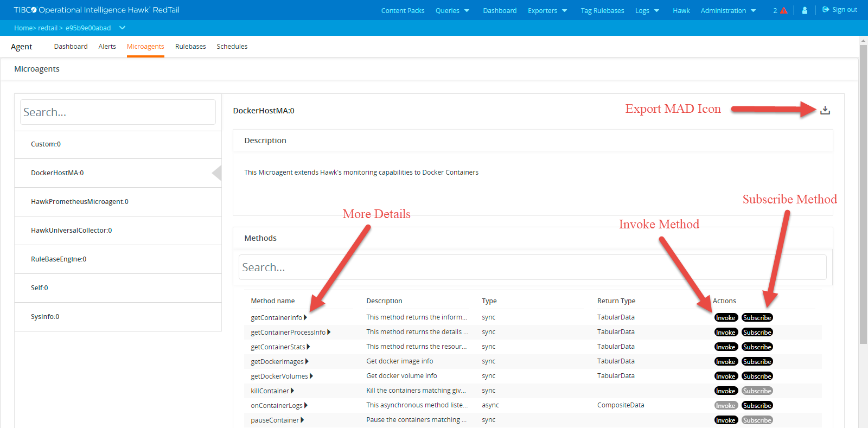868x428 pixels.
Task: Open the alerts warning triangle icon
Action: pyautogui.click(x=783, y=10)
